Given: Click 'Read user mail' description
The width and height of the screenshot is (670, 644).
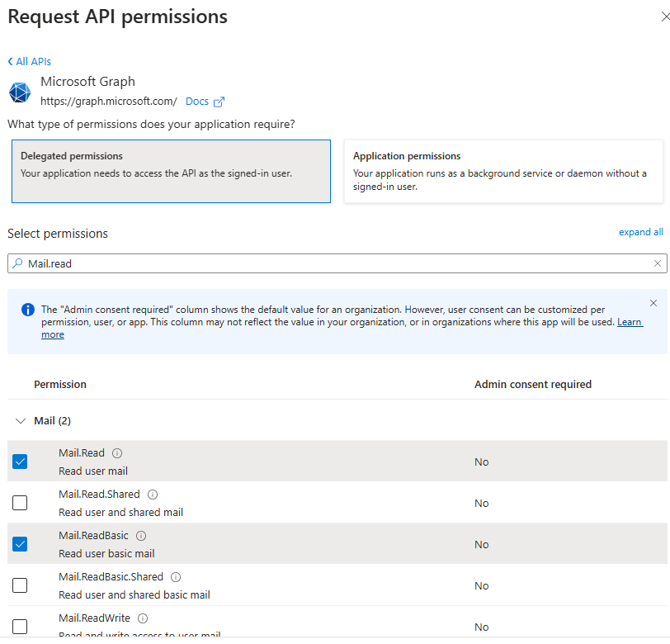Looking at the screenshot, I should point(93,471).
